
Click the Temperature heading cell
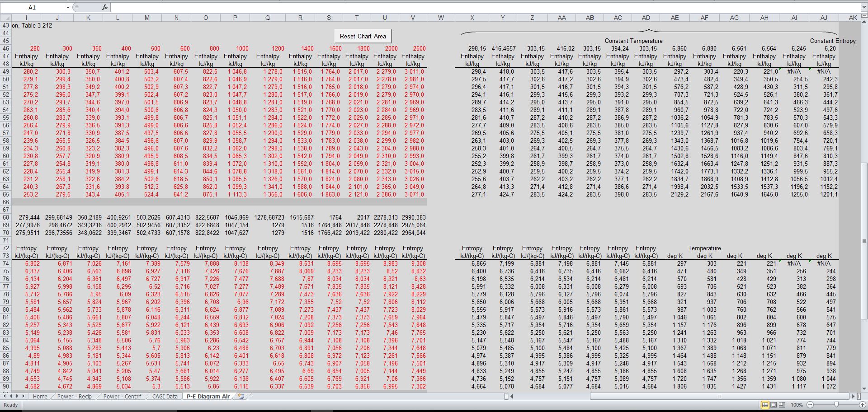click(x=704, y=248)
